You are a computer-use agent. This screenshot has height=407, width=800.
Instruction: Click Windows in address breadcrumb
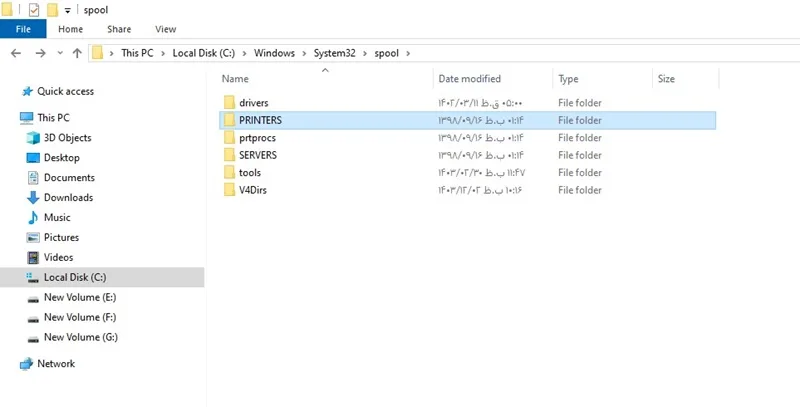(274, 53)
